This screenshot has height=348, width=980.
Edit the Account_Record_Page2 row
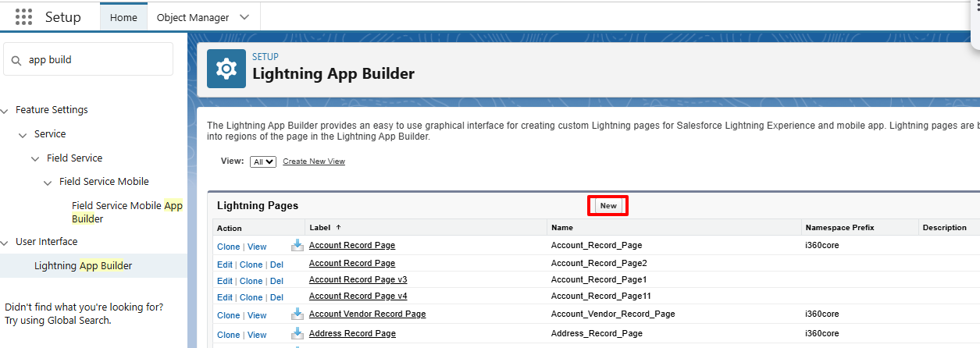coord(225,265)
